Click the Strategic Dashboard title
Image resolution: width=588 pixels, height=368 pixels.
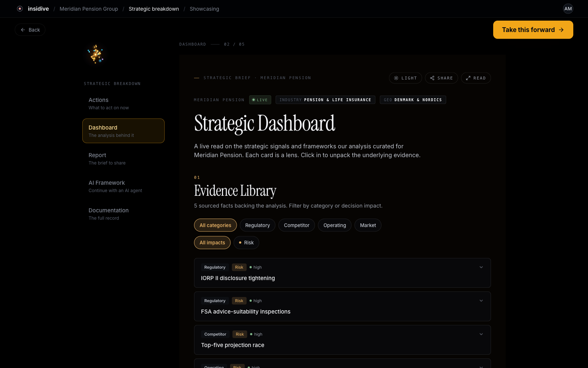(x=265, y=123)
